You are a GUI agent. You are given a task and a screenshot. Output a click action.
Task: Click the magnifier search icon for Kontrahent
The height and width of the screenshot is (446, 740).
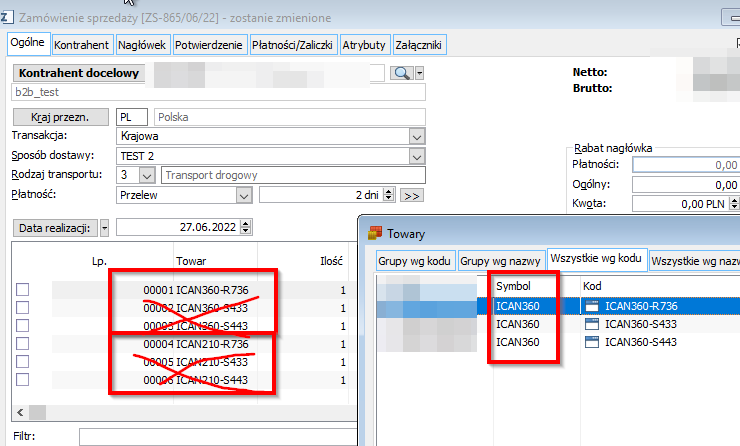400,73
